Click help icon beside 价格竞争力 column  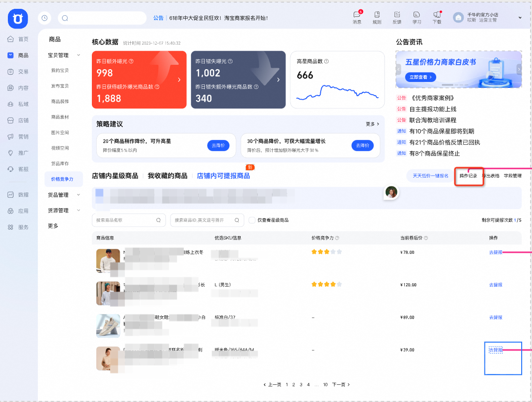pyautogui.click(x=337, y=238)
